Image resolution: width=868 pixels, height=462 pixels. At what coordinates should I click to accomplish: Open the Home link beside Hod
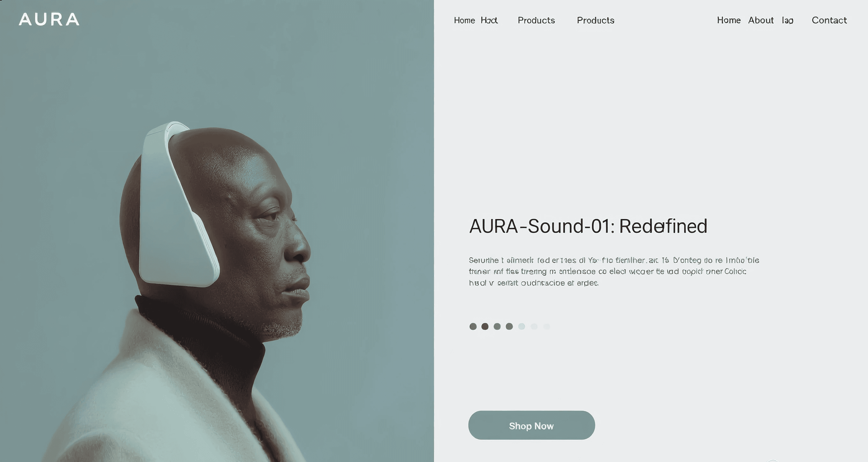click(464, 20)
